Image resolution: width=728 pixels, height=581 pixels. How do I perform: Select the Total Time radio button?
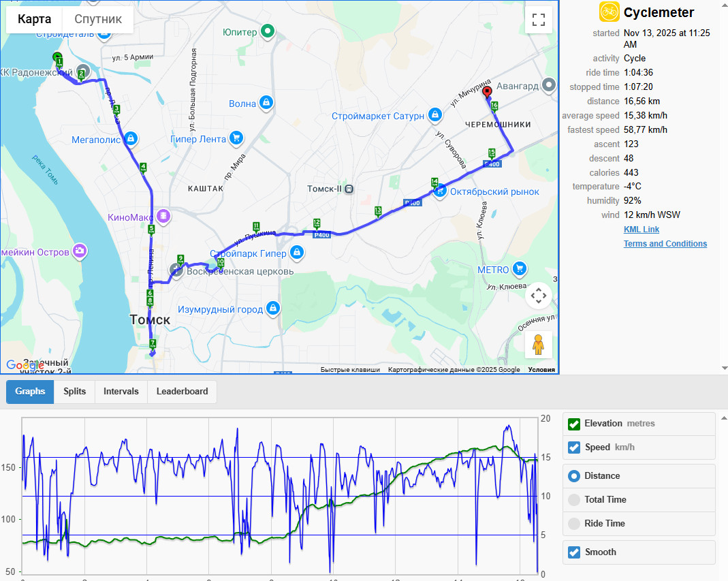click(x=574, y=500)
